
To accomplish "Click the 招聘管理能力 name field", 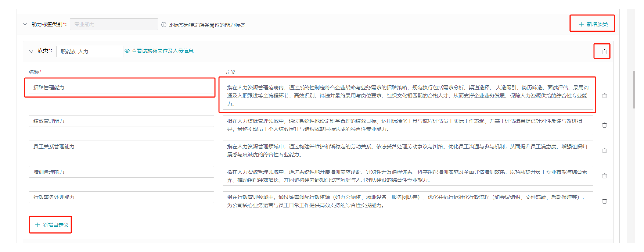I will [x=121, y=88].
